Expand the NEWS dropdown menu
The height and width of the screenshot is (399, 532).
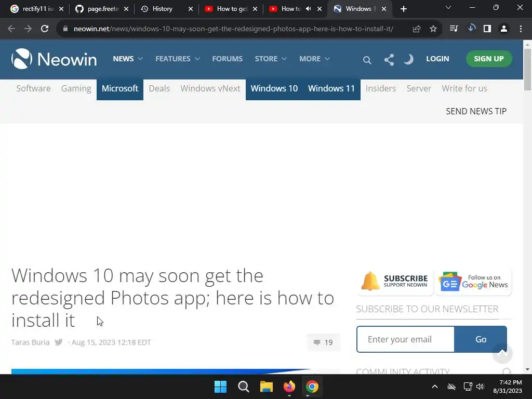[128, 59]
